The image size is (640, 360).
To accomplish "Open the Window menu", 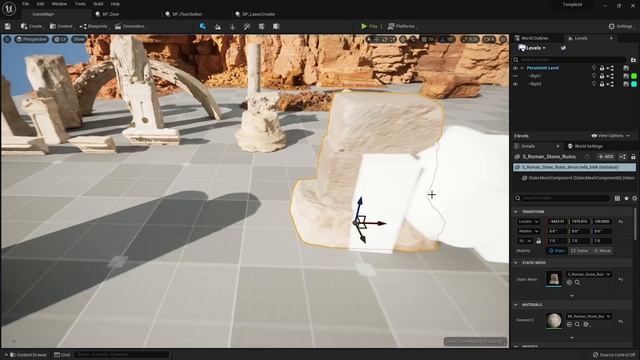I will pyautogui.click(x=59, y=4).
